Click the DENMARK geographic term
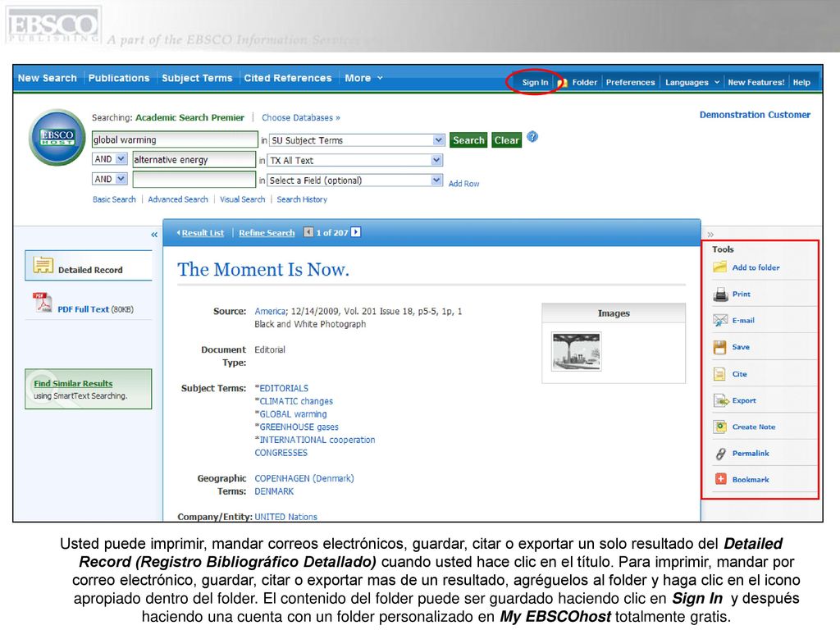The width and height of the screenshot is (840, 630). (274, 491)
